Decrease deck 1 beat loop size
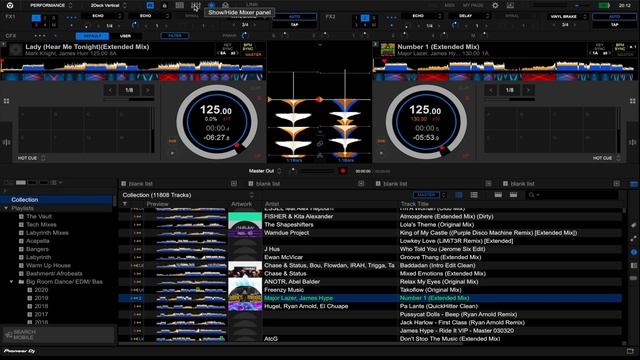 point(110,90)
